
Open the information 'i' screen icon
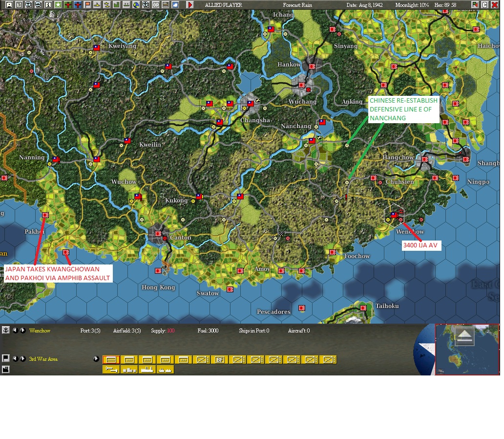tap(48, 5)
